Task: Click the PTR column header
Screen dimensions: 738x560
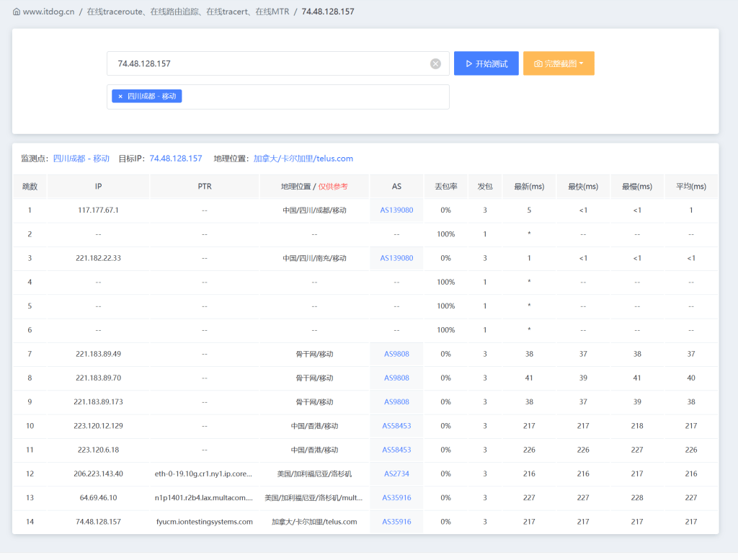Action: pos(205,187)
